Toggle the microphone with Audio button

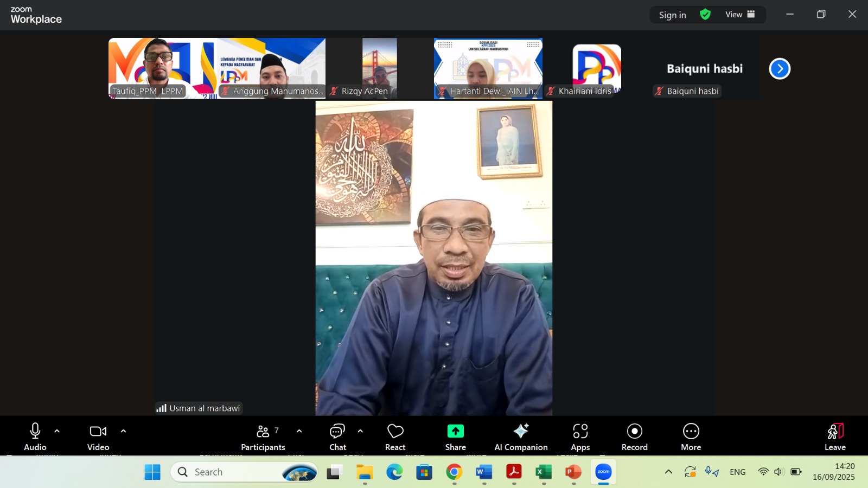[x=35, y=436]
